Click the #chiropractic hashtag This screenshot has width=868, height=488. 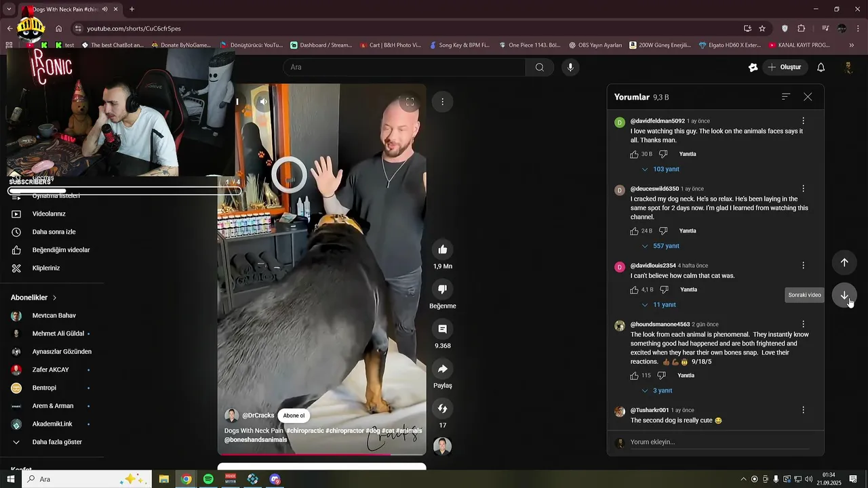(304, 430)
